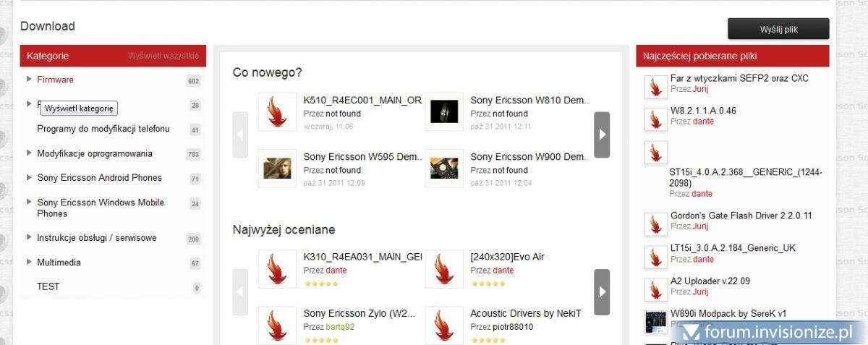Open the Multimedia category
Screen dimensions: 868x345
click(x=59, y=263)
